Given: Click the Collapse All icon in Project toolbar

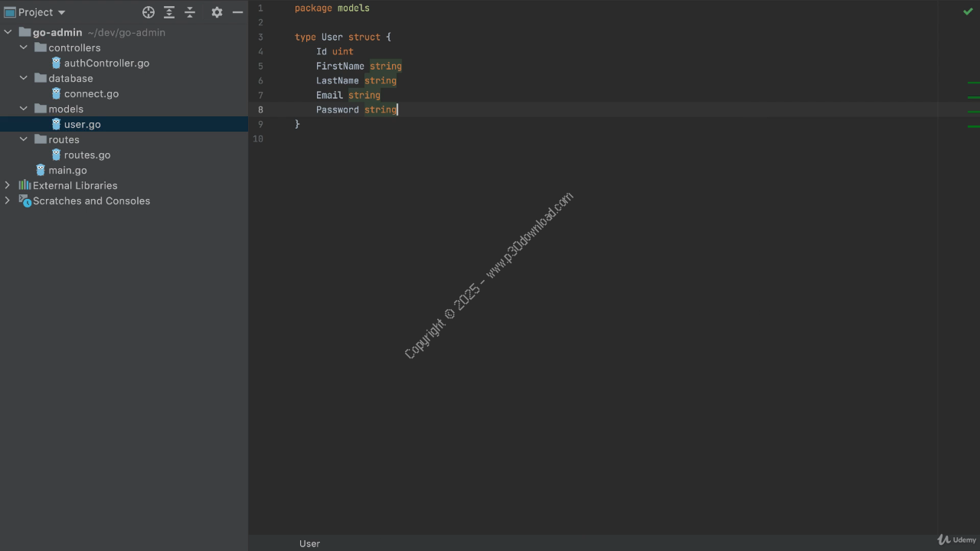Looking at the screenshot, I should pyautogui.click(x=191, y=12).
